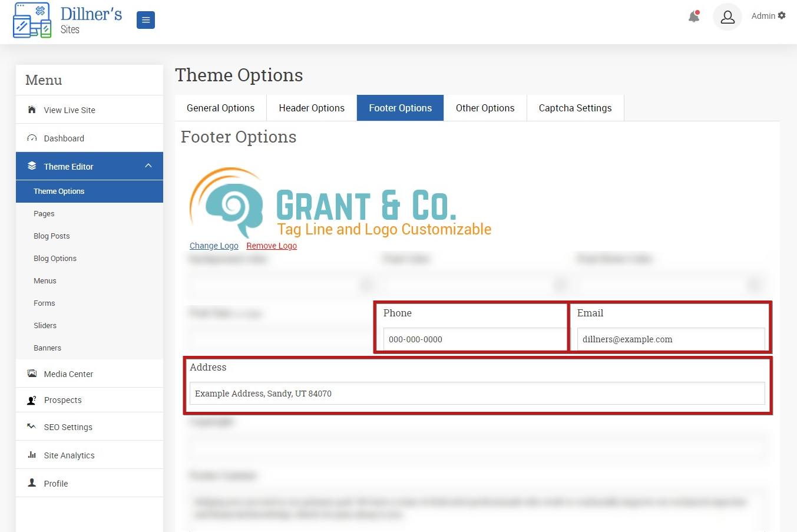Open Banners submenu item
The width and height of the screenshot is (797, 532).
tap(90, 348)
